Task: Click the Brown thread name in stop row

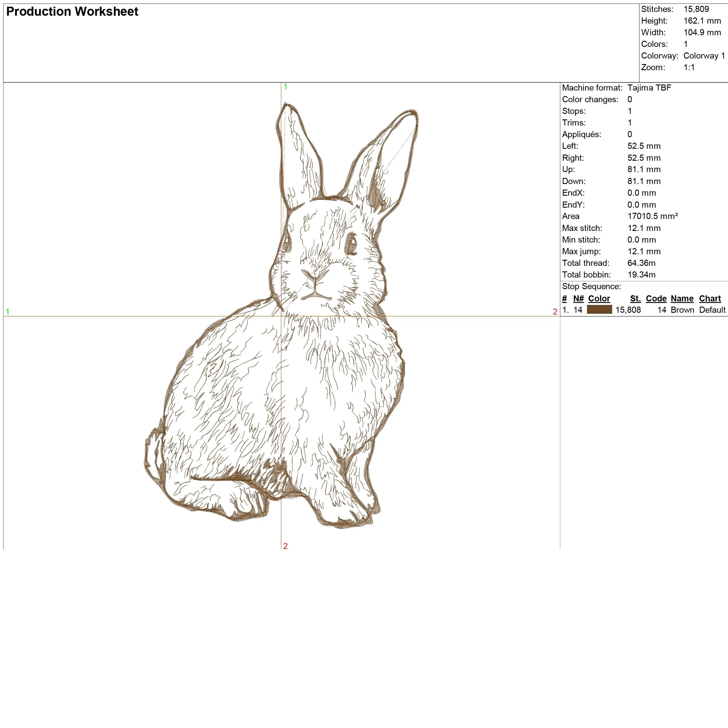Action: (682, 310)
